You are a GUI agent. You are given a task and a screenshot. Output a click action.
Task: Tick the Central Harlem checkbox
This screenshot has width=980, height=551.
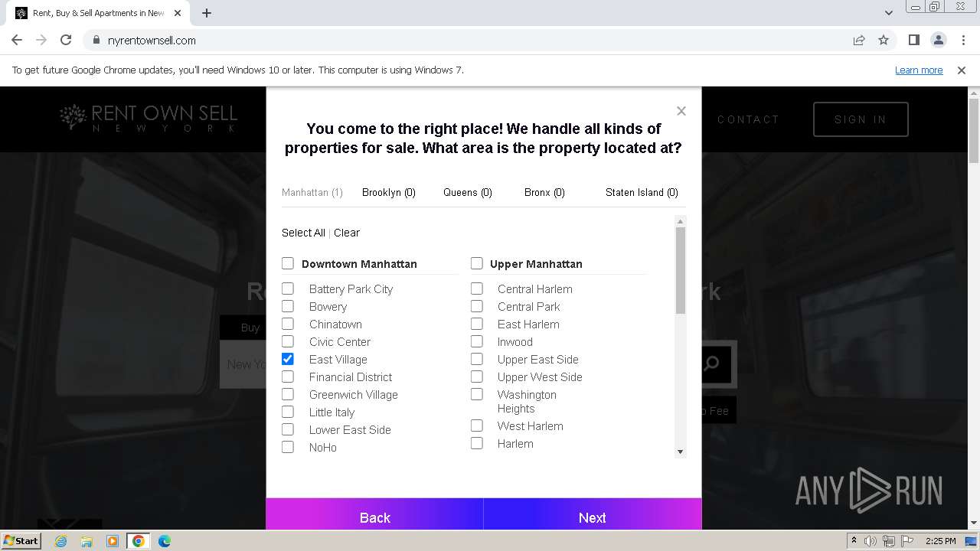pos(477,289)
